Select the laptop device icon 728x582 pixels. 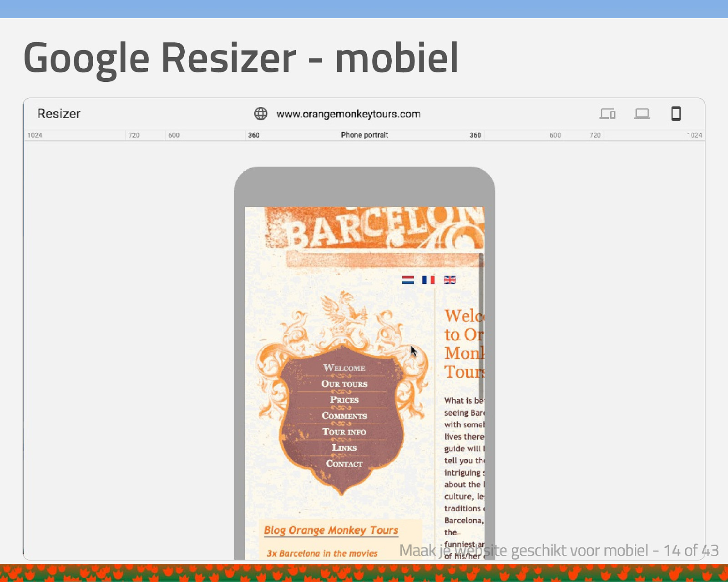click(x=642, y=114)
